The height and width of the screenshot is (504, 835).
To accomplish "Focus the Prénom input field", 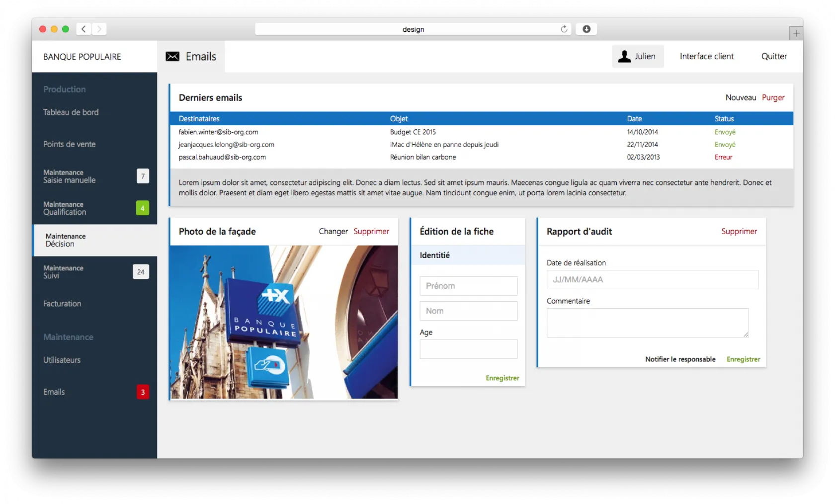I will [x=468, y=286].
